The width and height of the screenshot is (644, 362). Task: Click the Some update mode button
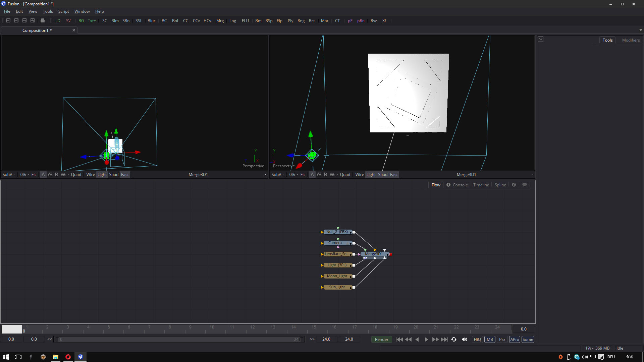[x=528, y=340]
